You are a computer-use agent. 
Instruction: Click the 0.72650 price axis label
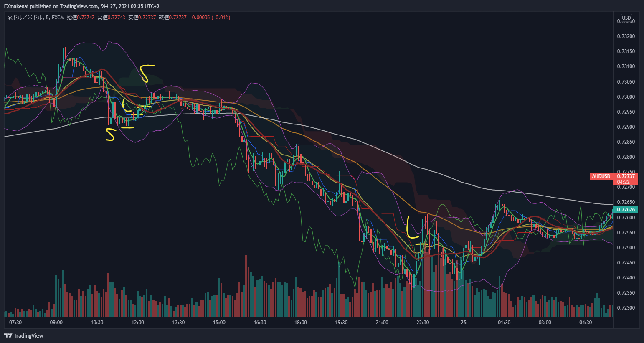626,202
